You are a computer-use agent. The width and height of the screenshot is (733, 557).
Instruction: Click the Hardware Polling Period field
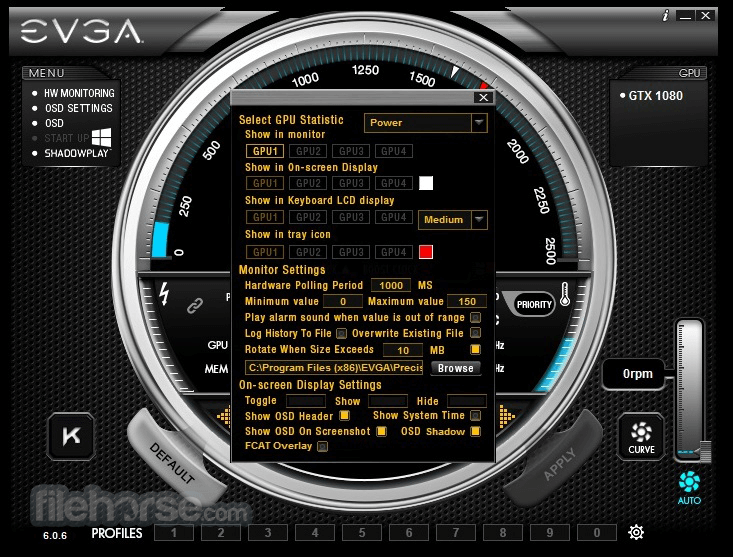391,285
